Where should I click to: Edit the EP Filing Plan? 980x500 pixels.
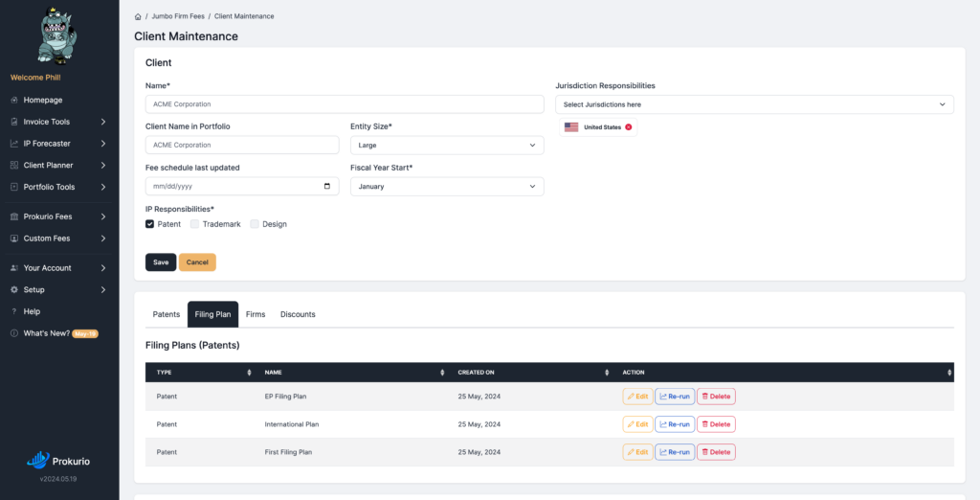click(637, 397)
